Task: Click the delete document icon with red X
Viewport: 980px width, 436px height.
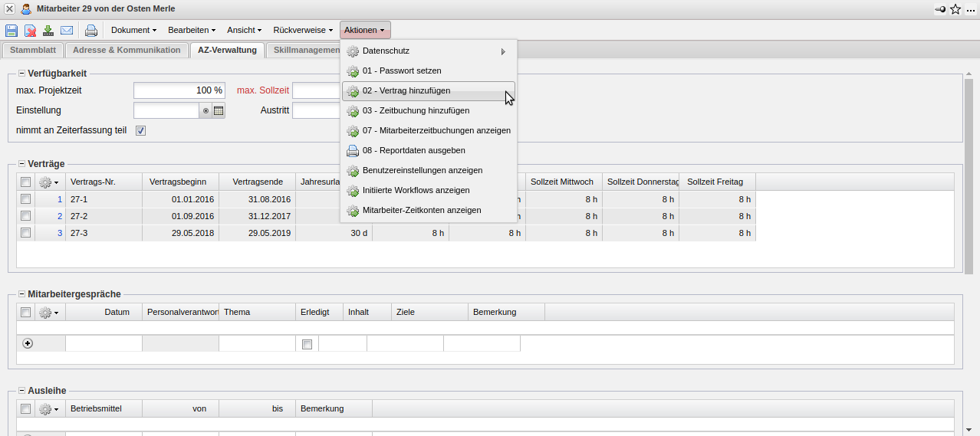Action: 30,31
